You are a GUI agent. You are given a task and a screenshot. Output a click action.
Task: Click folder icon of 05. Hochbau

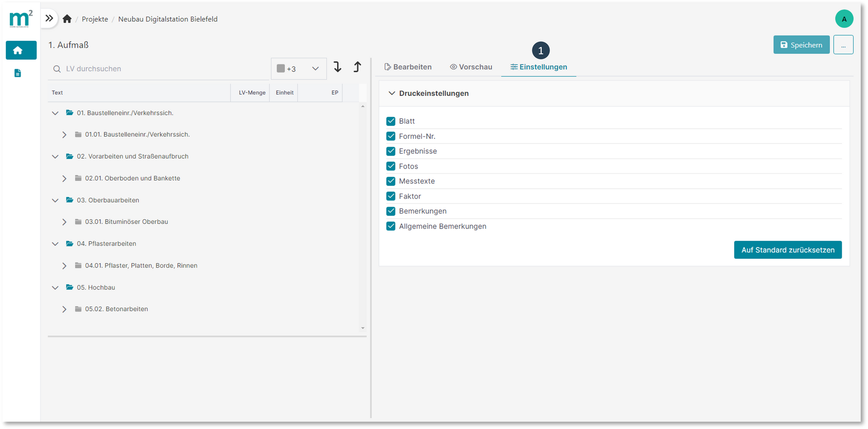(x=70, y=287)
